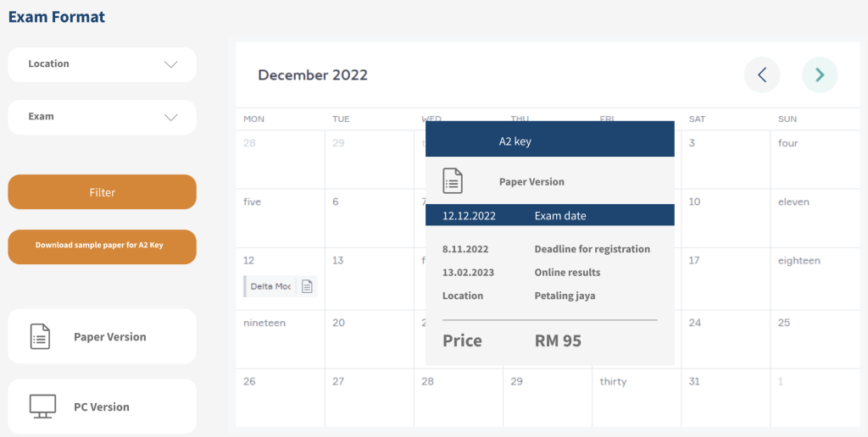Select the PC Version format option
Viewport: 868px width, 437px height.
coord(102,407)
